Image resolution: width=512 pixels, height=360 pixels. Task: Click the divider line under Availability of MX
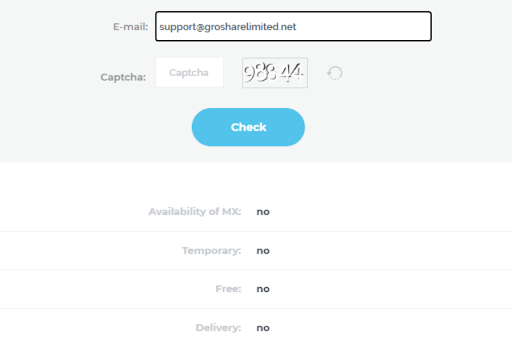(x=256, y=231)
